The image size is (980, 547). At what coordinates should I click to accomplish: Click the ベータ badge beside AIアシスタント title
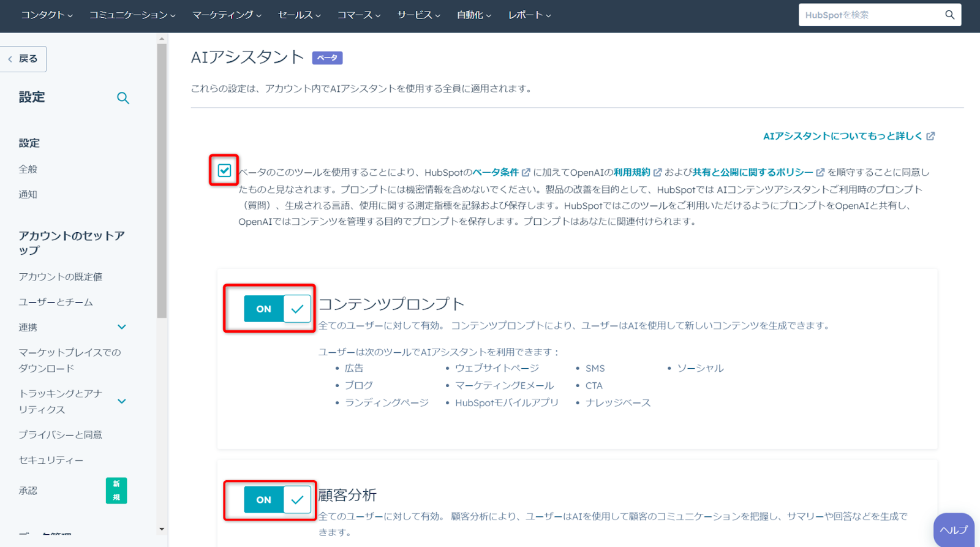[x=327, y=58]
